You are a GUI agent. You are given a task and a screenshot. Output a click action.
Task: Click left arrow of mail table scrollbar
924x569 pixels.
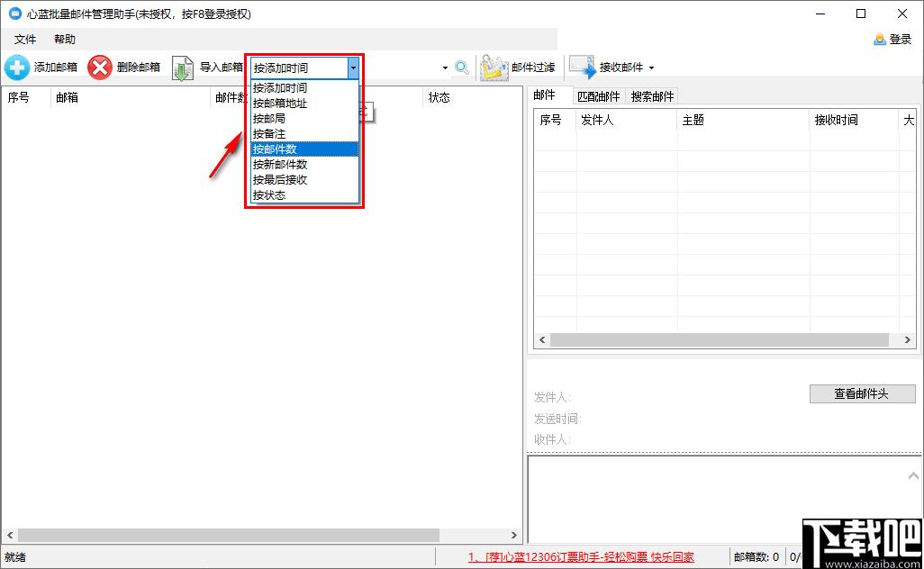542,339
